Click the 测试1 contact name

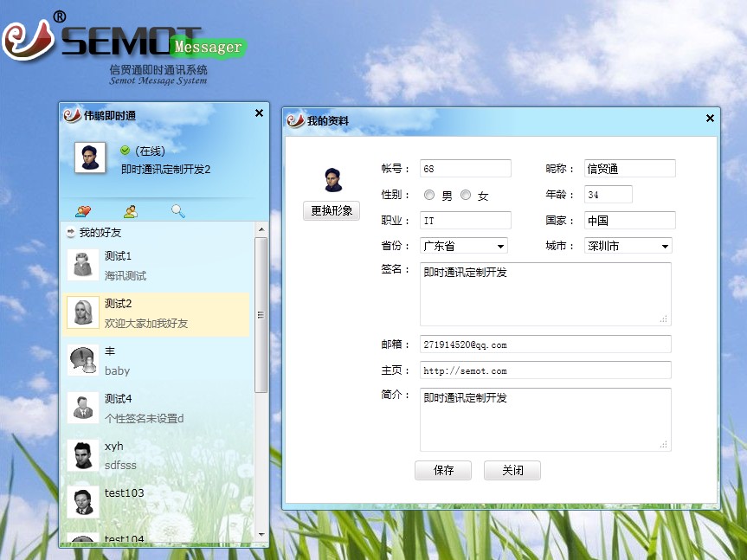tap(118, 256)
